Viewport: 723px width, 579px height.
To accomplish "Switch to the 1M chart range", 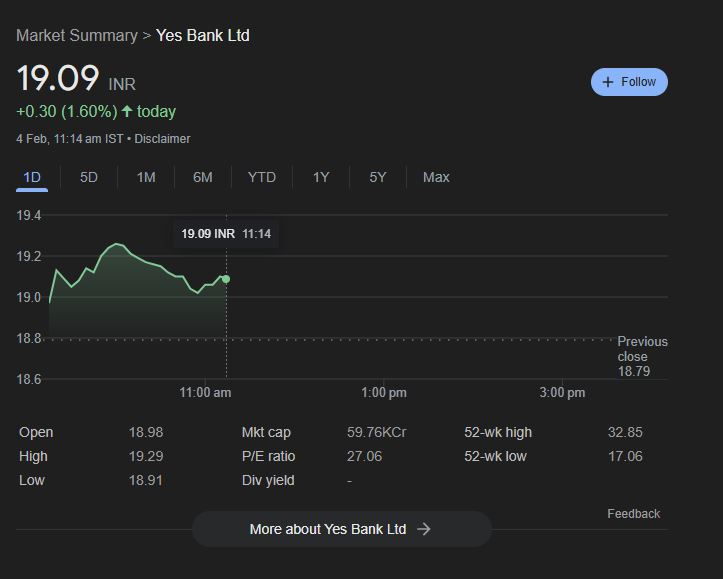I will click(146, 177).
